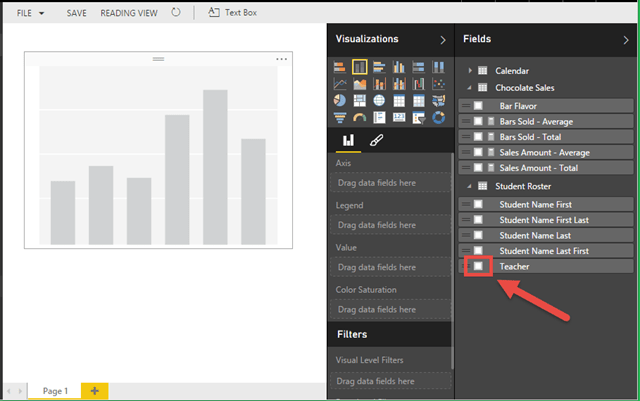Collapse the Fields pane with chevron
This screenshot has width=640, height=401.
(626, 40)
